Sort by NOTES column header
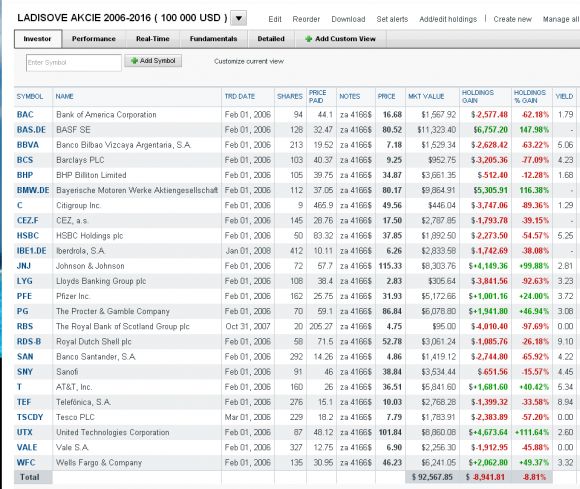Viewport: 580px width, 489px height. (x=350, y=97)
